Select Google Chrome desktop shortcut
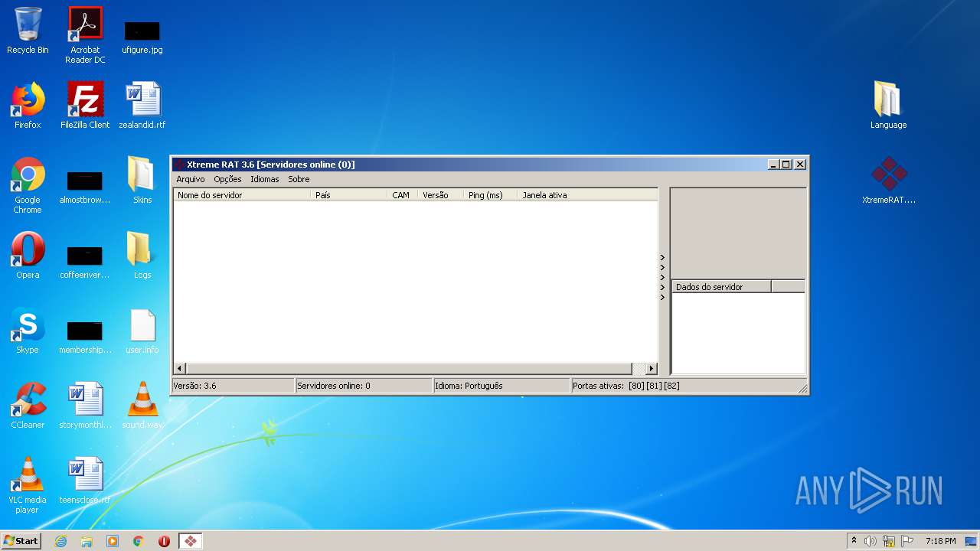This screenshot has height=551, width=980. point(28,185)
